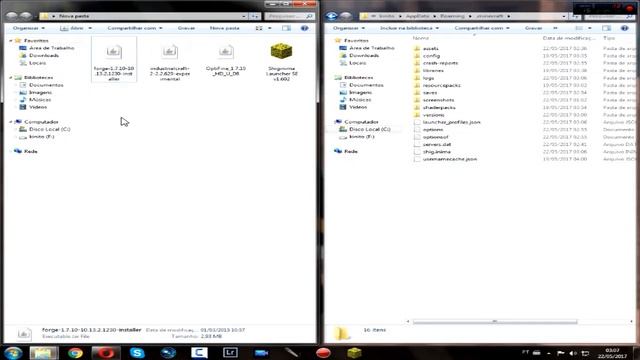This screenshot has height=360, width=640.
Task: Select the servers.dat file
Action: coord(437,144)
